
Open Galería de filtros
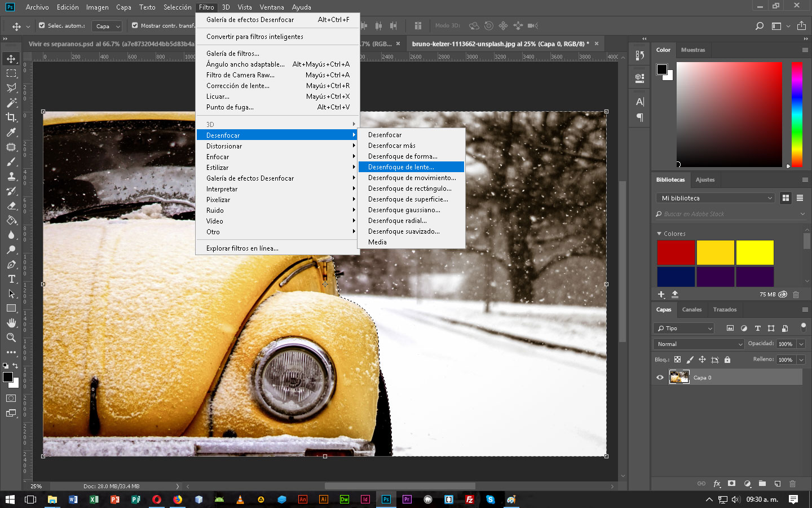pyautogui.click(x=277, y=54)
